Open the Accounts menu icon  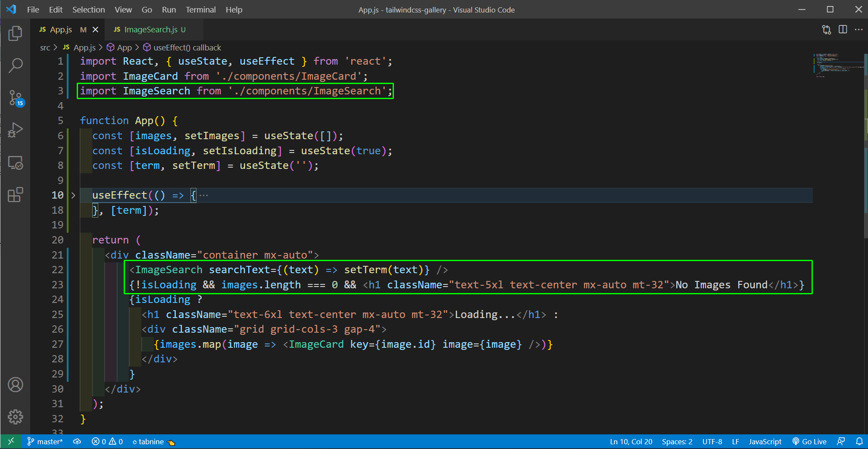tap(16, 384)
